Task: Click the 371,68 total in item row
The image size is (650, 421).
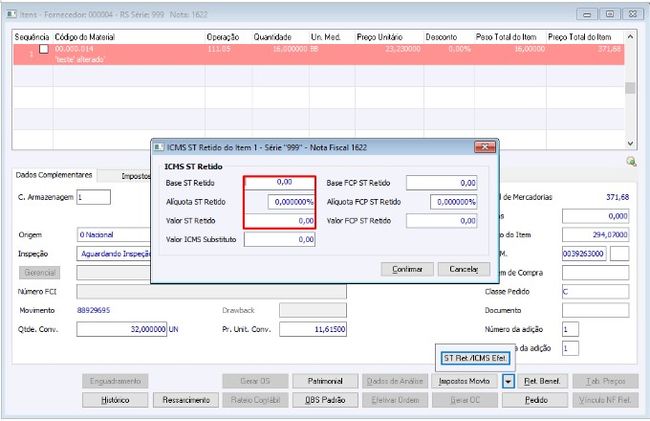Action: coord(610,49)
